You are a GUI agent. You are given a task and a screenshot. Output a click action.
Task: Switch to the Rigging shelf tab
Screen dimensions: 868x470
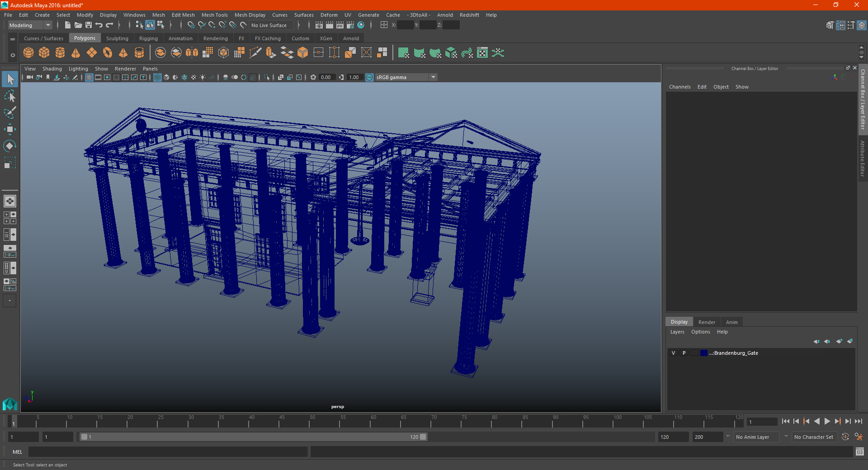[148, 38]
